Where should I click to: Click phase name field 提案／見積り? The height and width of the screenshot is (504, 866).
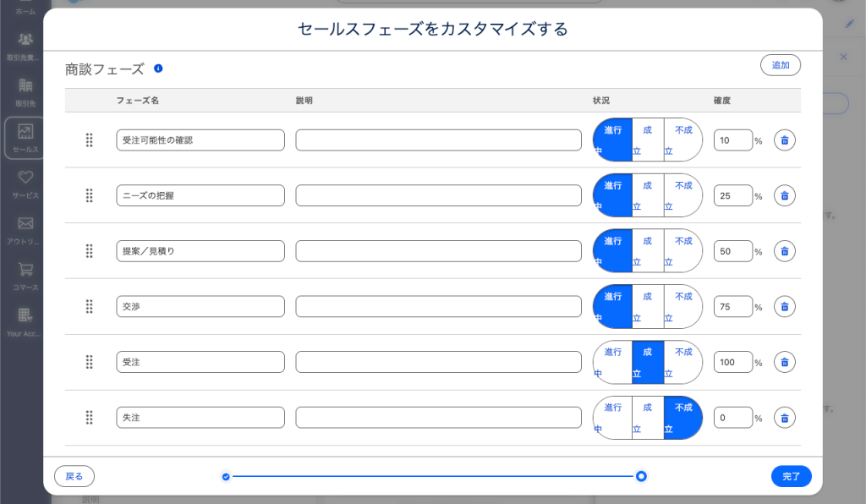click(x=200, y=251)
